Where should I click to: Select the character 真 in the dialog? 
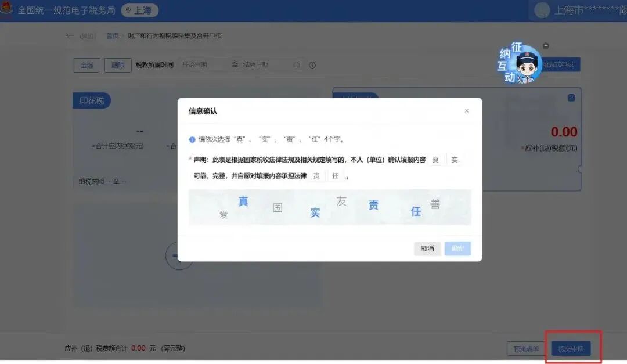(242, 202)
